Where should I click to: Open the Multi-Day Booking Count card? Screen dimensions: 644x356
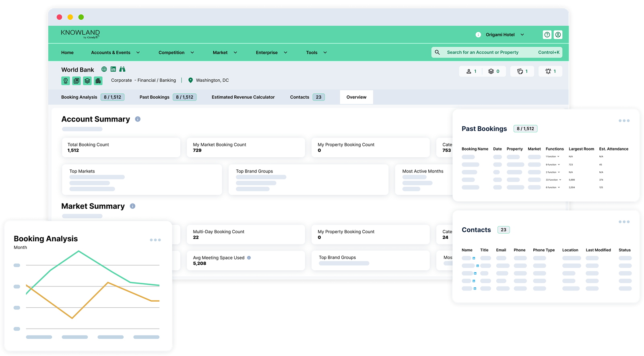coord(246,235)
